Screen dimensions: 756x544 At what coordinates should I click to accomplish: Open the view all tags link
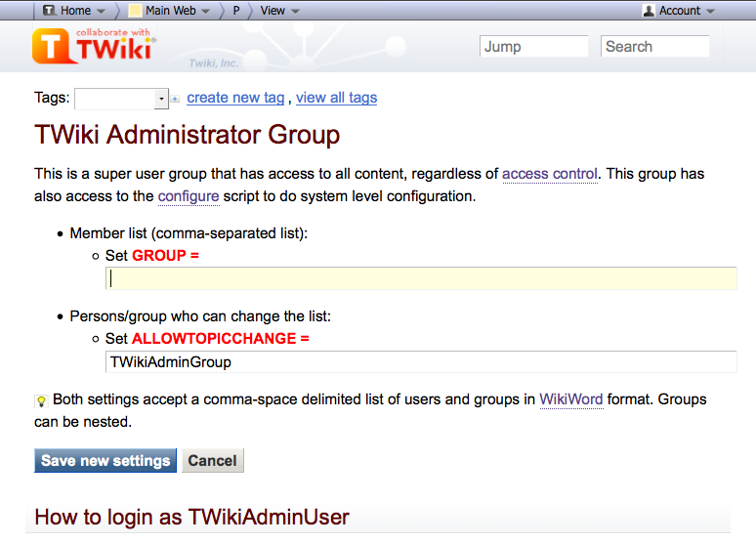click(336, 98)
